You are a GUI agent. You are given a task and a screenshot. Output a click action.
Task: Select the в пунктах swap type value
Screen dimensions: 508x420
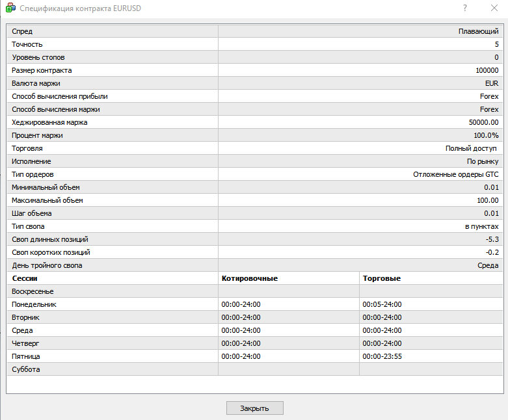pyautogui.click(x=481, y=226)
